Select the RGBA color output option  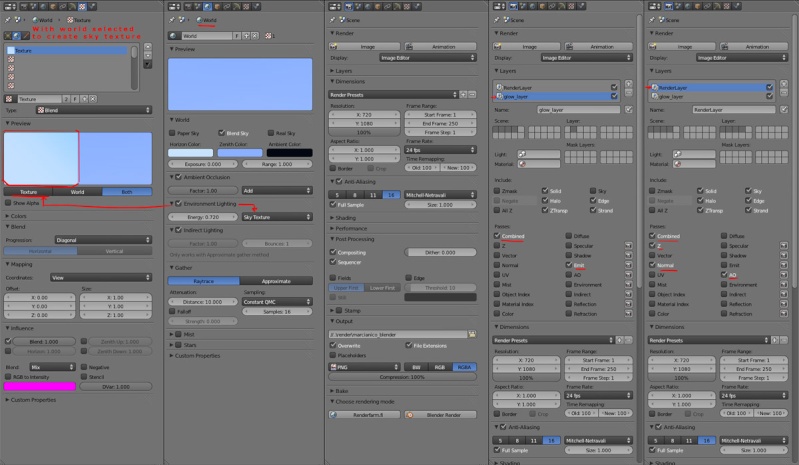coord(464,367)
